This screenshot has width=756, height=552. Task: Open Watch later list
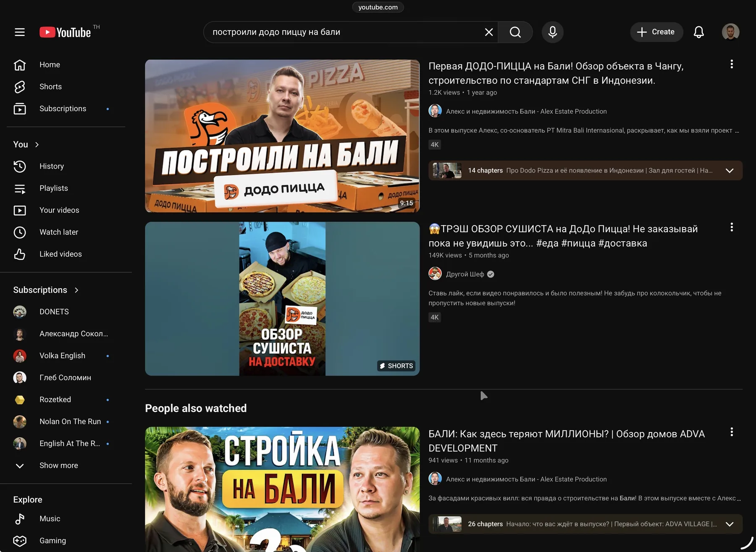click(x=66, y=232)
